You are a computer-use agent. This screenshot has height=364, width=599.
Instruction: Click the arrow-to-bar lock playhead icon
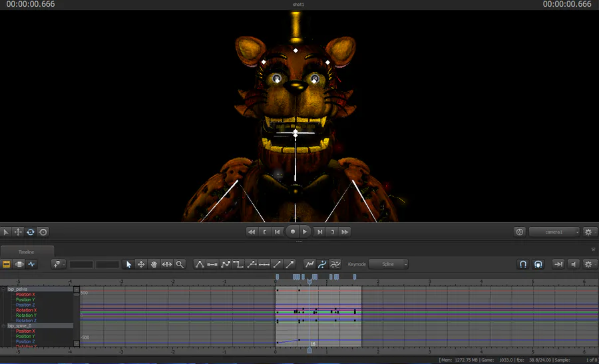pos(558,264)
